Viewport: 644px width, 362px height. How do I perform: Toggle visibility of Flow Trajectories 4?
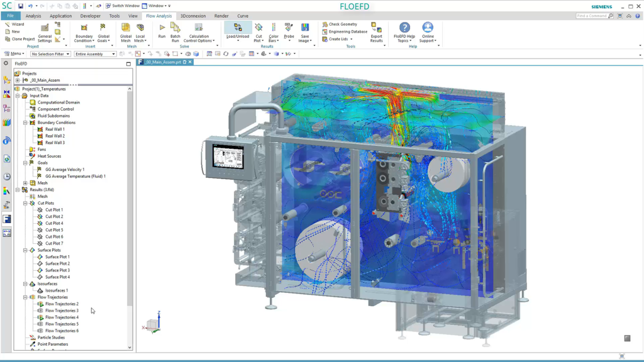(x=40, y=317)
